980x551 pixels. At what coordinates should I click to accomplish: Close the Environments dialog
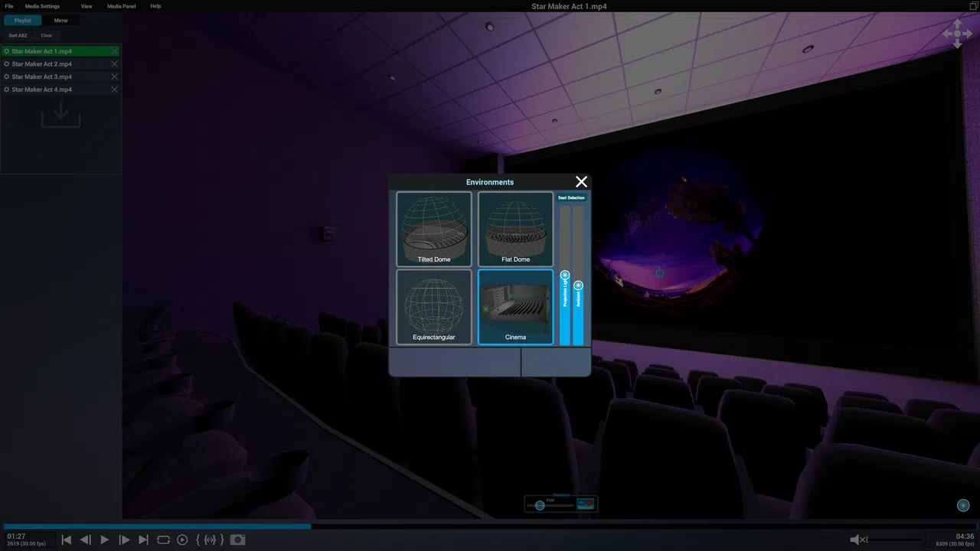(582, 181)
